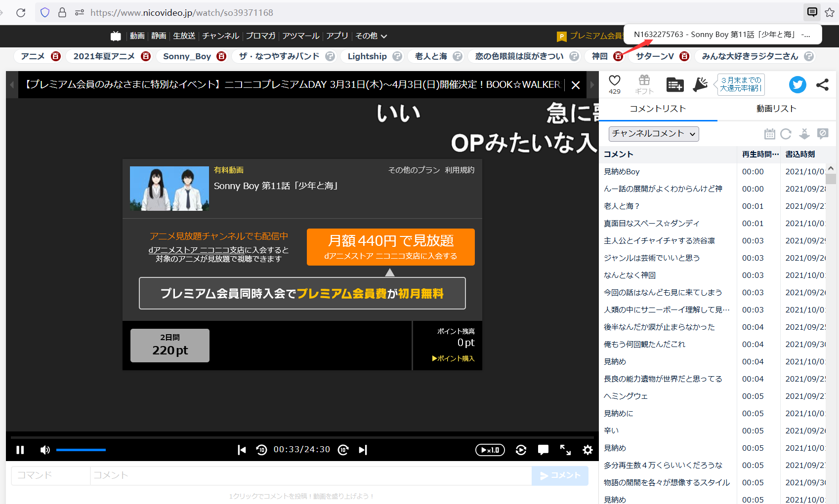Toggle comment list auto-scroll icon
Viewport: 839px width, 504px height.
[804, 134]
